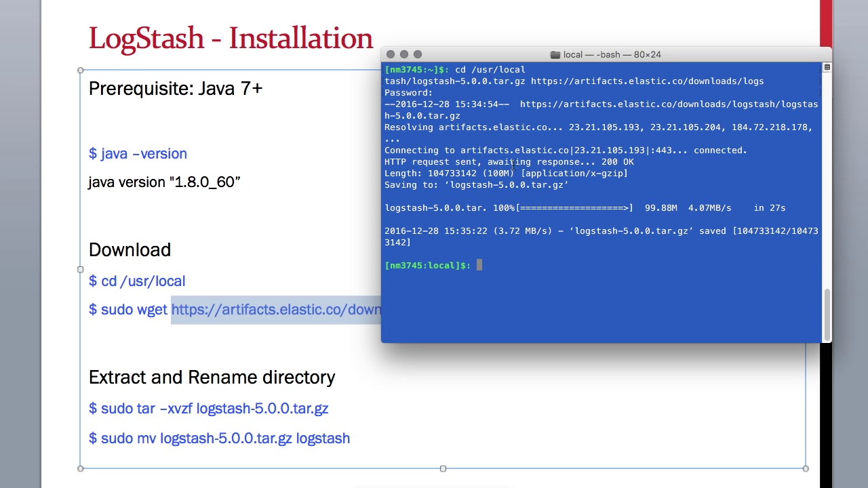
Task: Click the '$ sudo tar –xvzf logstash-5.0.0.tar.gz' line
Action: pyautogui.click(x=208, y=409)
